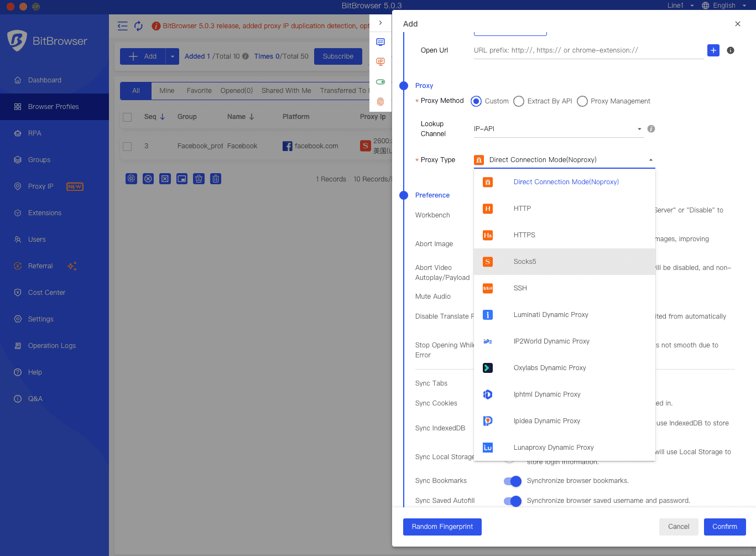Click the fingerprint icon in side strip
Screen dimensions: 756x556
tap(380, 102)
